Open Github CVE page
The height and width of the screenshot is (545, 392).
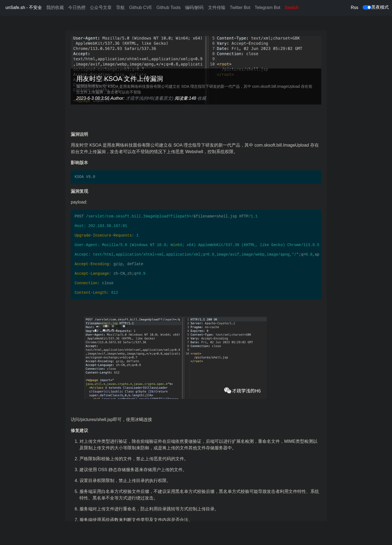click(140, 8)
